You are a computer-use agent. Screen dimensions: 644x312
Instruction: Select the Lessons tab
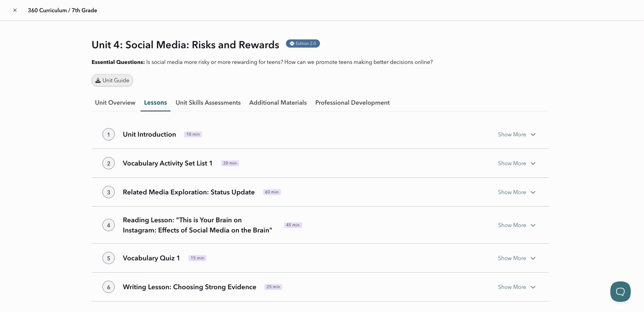tap(156, 103)
